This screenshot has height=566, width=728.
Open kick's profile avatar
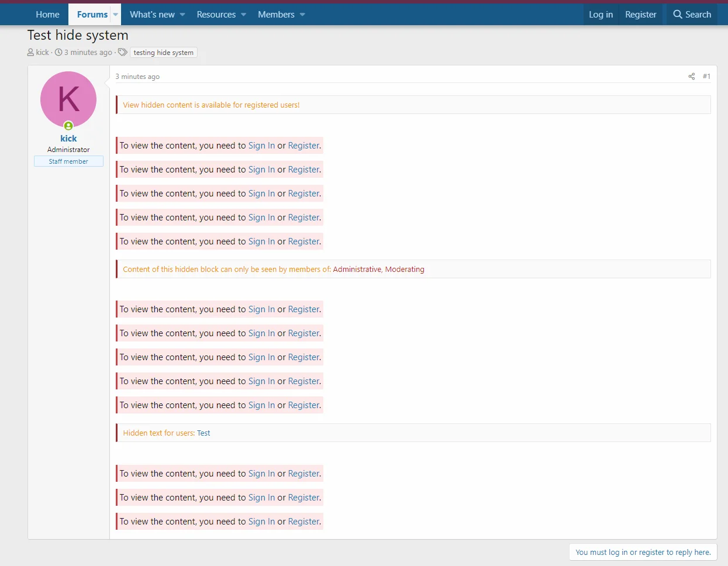[68, 99]
